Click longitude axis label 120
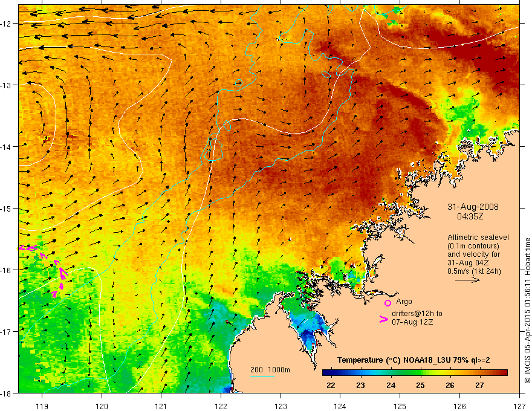Viewport: 532px width, 411px height. tap(102, 407)
